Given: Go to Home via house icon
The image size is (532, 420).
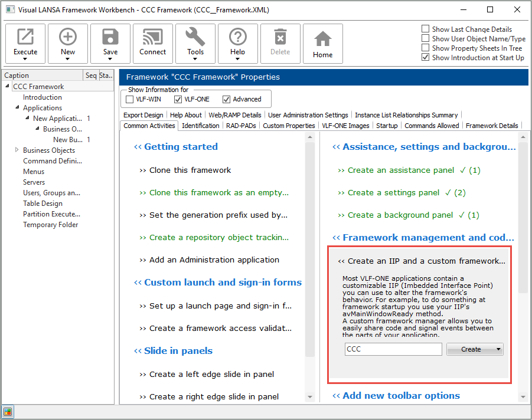Looking at the screenshot, I should pos(322,39).
